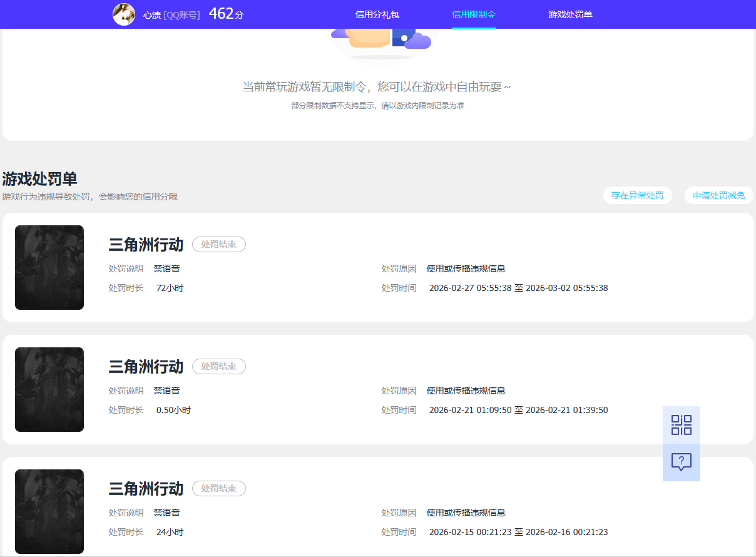The image size is (756, 557).
Task: Open game thumbnail of the 24小时 penalty card
Action: (49, 512)
